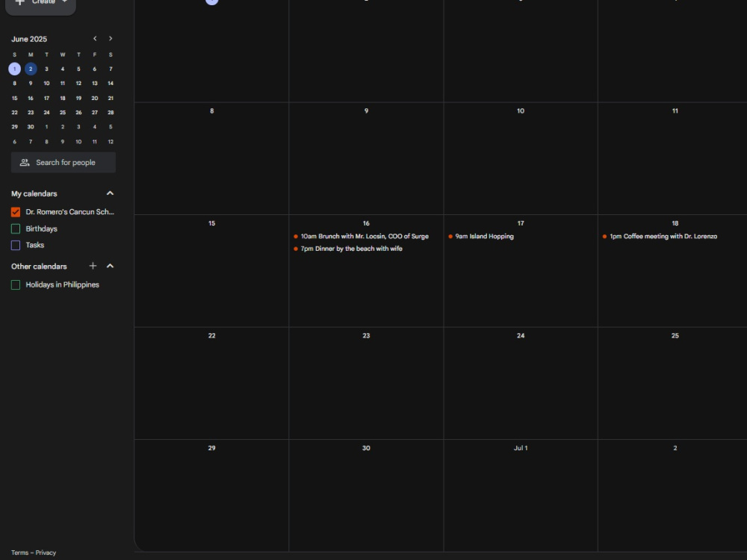This screenshot has width=747, height=560.
Task: Go to previous month in mini calendar
Action: (x=95, y=39)
